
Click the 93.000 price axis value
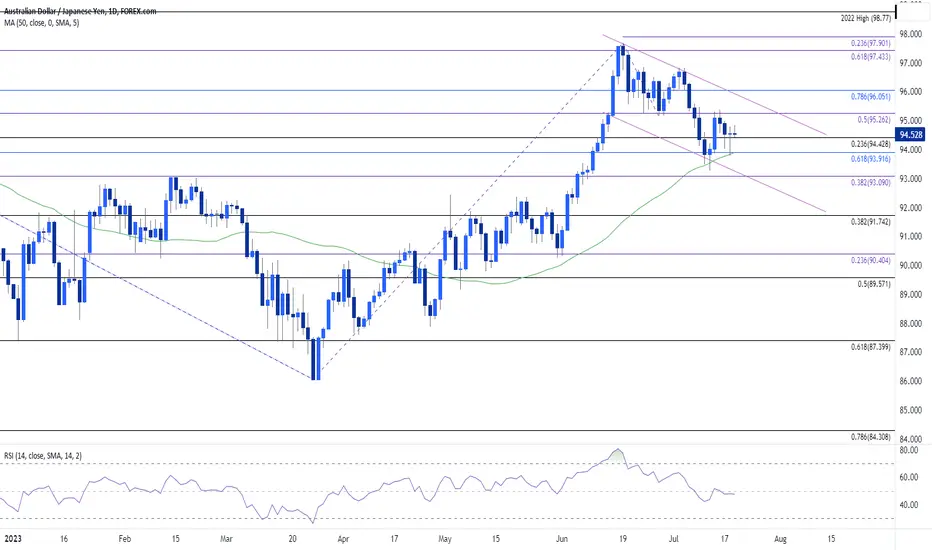(911, 178)
